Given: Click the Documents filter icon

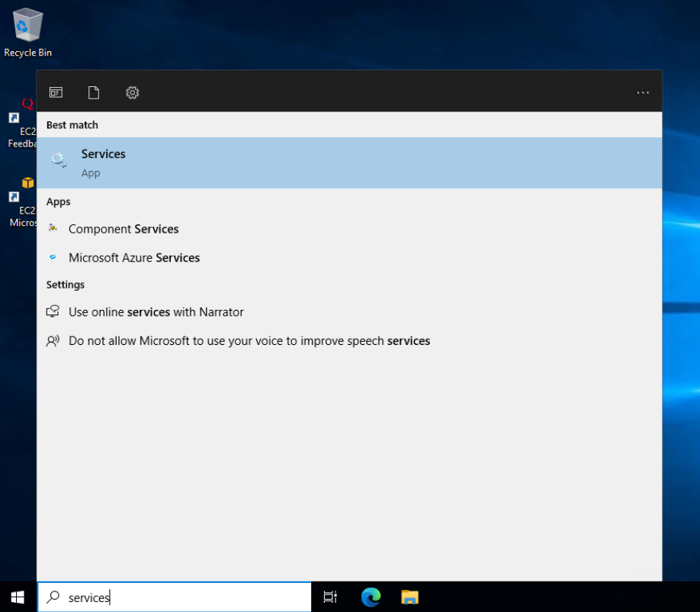Looking at the screenshot, I should click(93, 92).
